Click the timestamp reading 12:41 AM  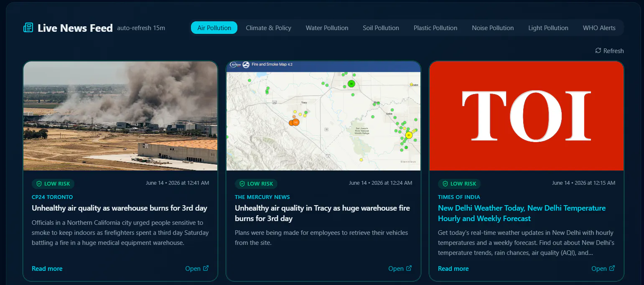pyautogui.click(x=177, y=183)
